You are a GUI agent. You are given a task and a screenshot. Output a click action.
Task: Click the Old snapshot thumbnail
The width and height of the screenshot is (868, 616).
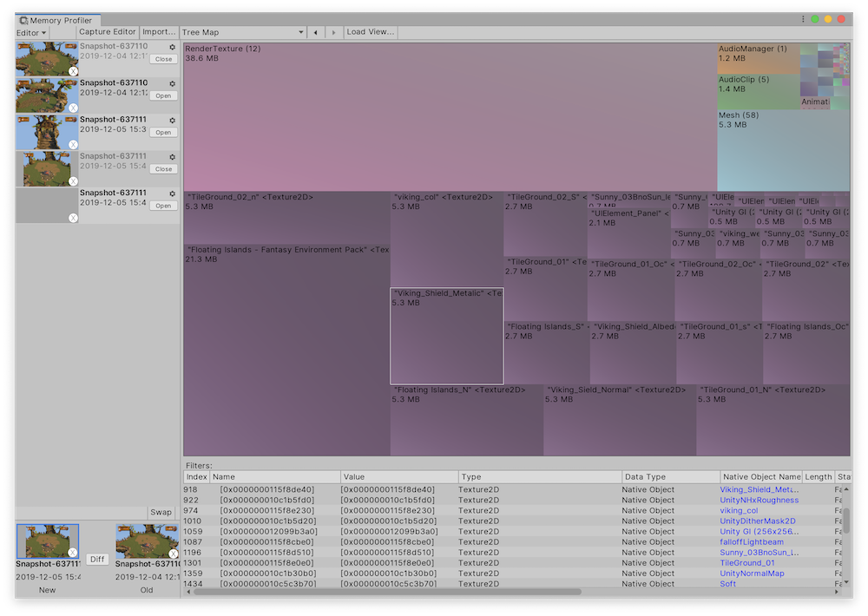(x=146, y=541)
